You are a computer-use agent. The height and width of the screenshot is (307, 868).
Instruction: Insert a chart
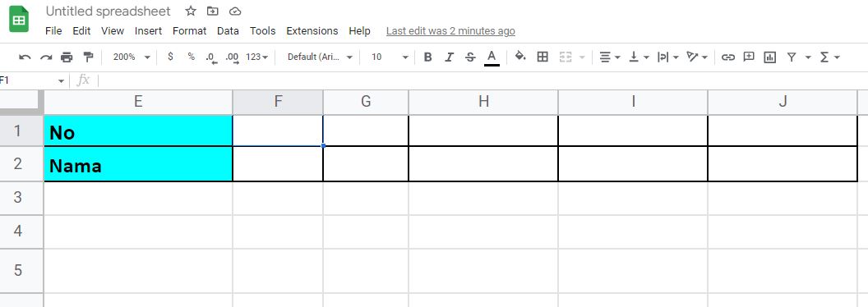coord(769,57)
